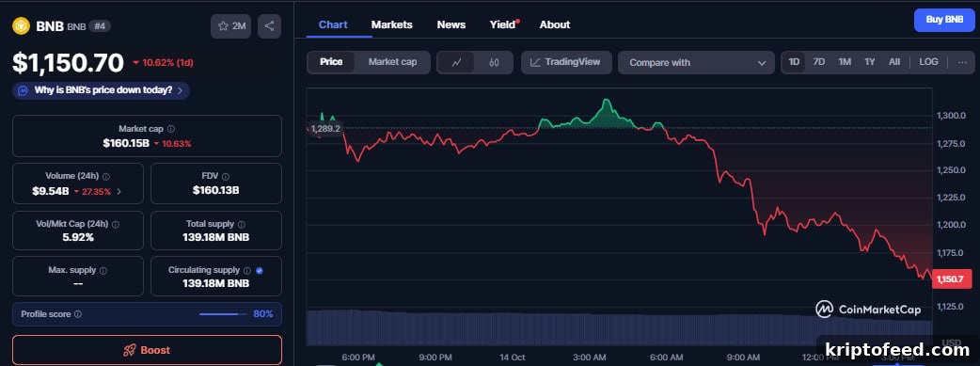This screenshot has height=366, width=980.
Task: Switch chart to Price view
Action: tap(331, 62)
